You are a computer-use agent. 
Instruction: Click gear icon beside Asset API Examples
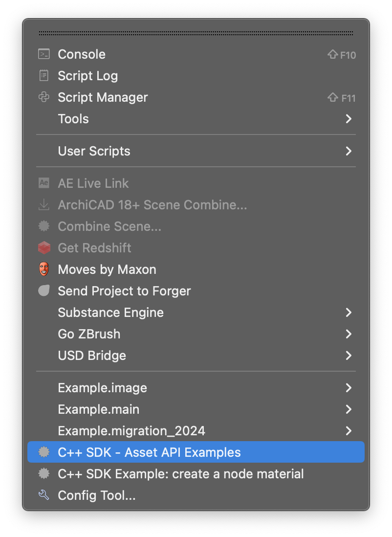tap(44, 452)
